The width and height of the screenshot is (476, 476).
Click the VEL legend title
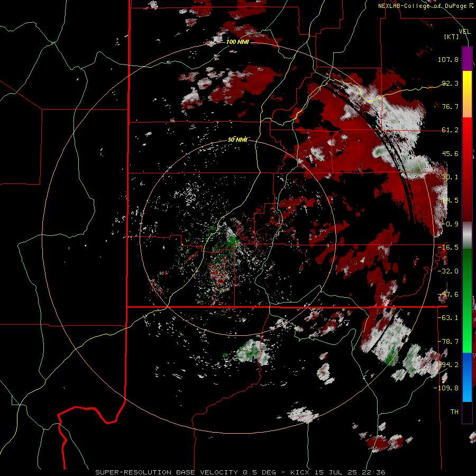[x=465, y=32]
